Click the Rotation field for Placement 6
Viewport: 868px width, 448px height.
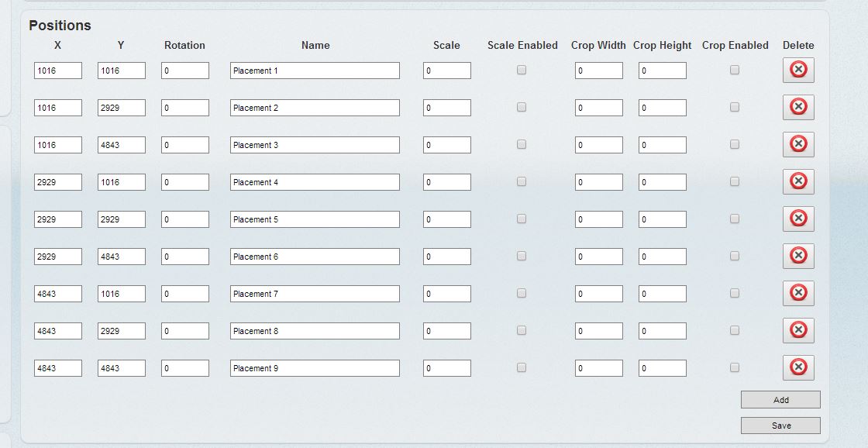click(x=185, y=257)
